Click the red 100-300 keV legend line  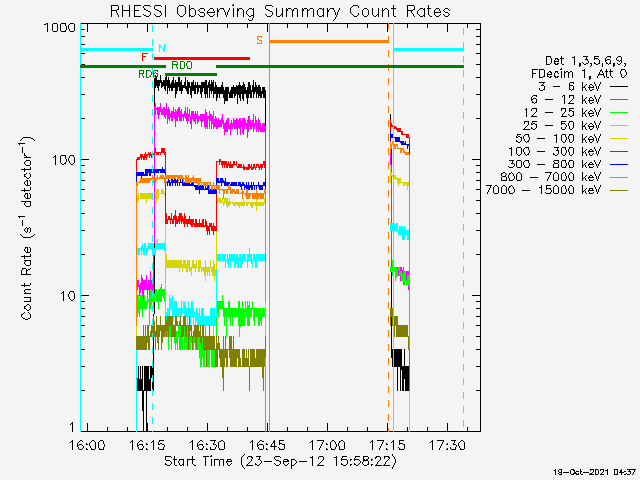pyautogui.click(x=619, y=152)
